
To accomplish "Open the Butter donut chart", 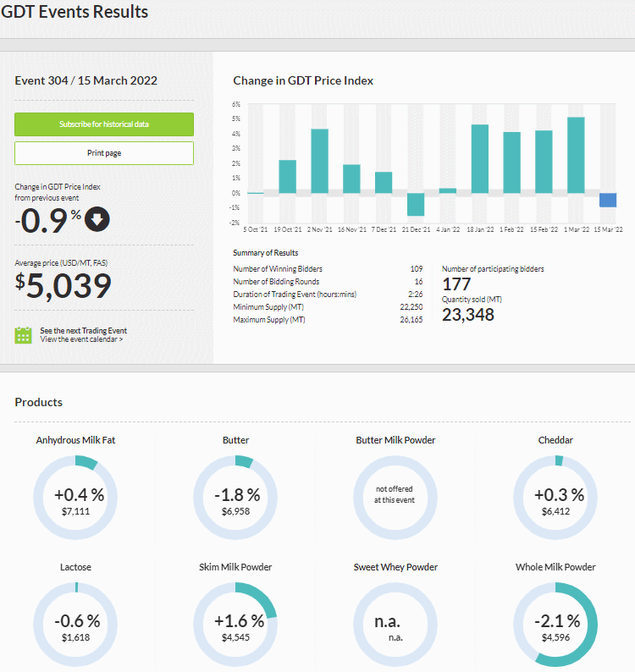I will (235, 498).
